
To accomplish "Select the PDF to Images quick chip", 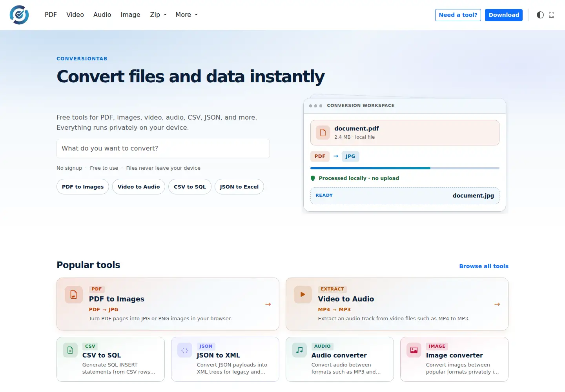I will [83, 187].
